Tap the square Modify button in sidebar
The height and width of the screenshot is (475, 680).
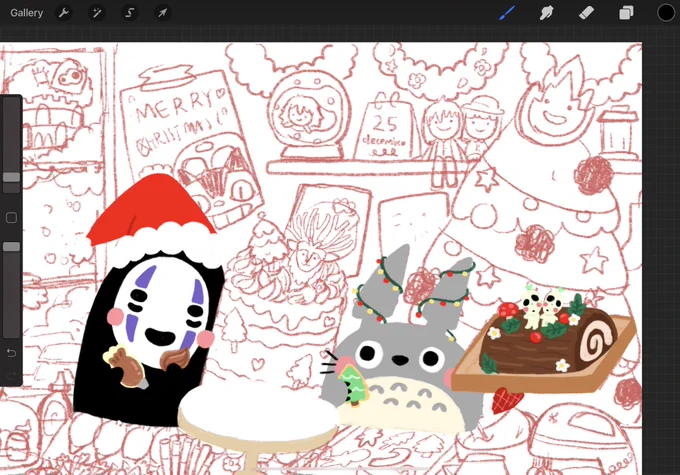(x=11, y=217)
